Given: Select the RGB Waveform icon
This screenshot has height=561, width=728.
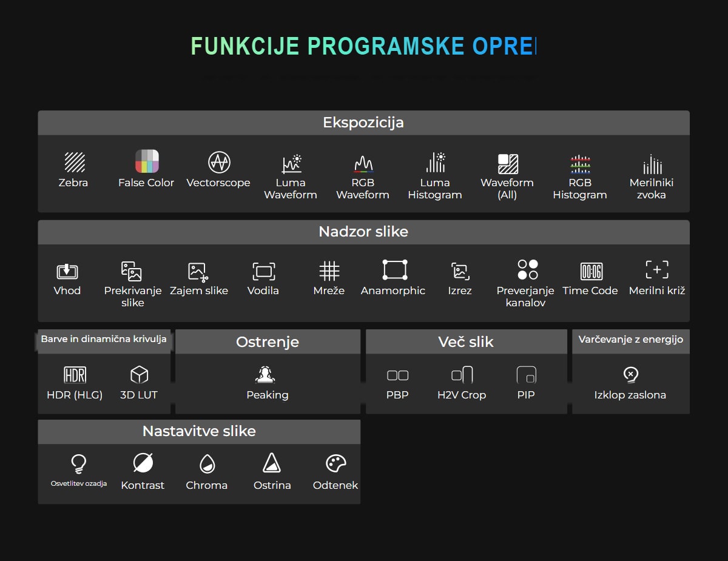Looking at the screenshot, I should pyautogui.click(x=363, y=164).
